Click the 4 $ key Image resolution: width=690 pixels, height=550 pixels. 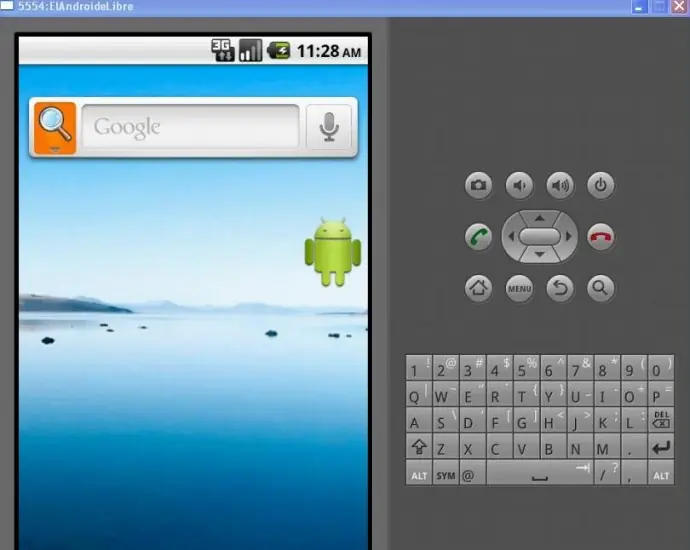coord(499,368)
